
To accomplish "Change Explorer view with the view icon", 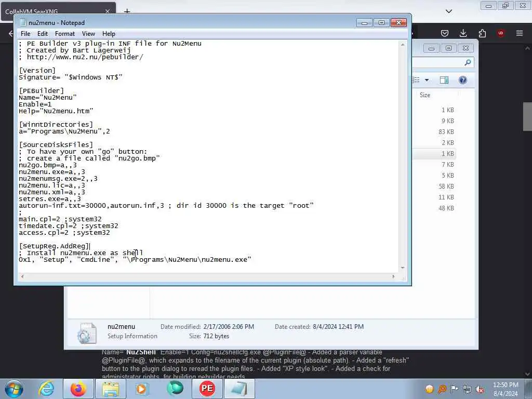I will pos(416,80).
